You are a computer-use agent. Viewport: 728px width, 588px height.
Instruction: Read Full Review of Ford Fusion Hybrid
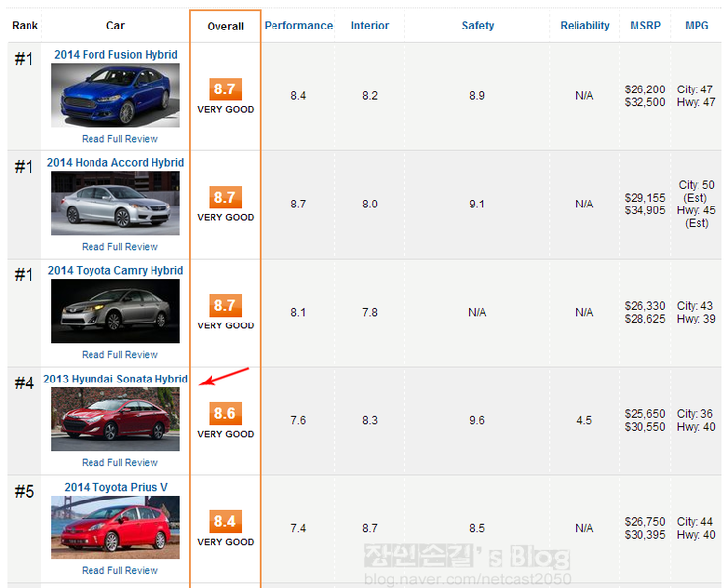point(120,139)
